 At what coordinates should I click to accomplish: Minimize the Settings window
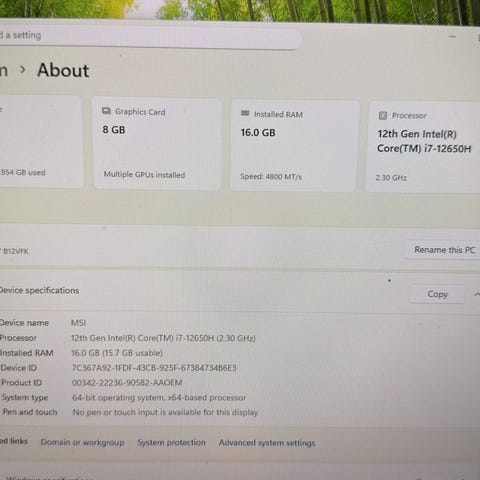coord(452,36)
